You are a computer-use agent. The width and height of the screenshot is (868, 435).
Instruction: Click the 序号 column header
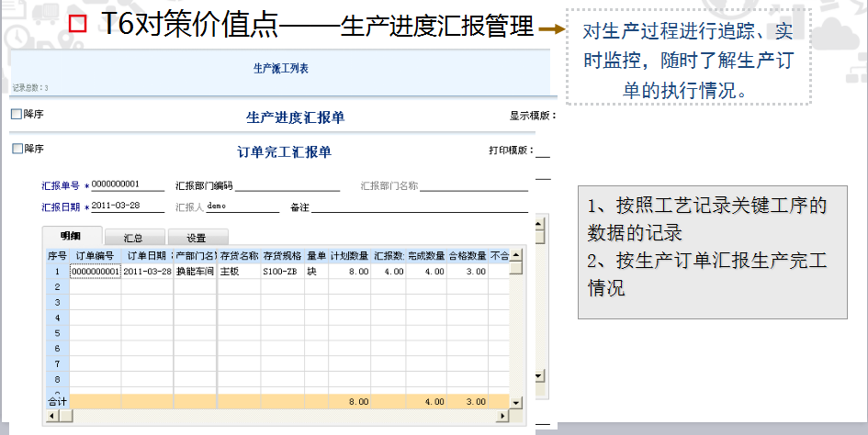click(57, 256)
